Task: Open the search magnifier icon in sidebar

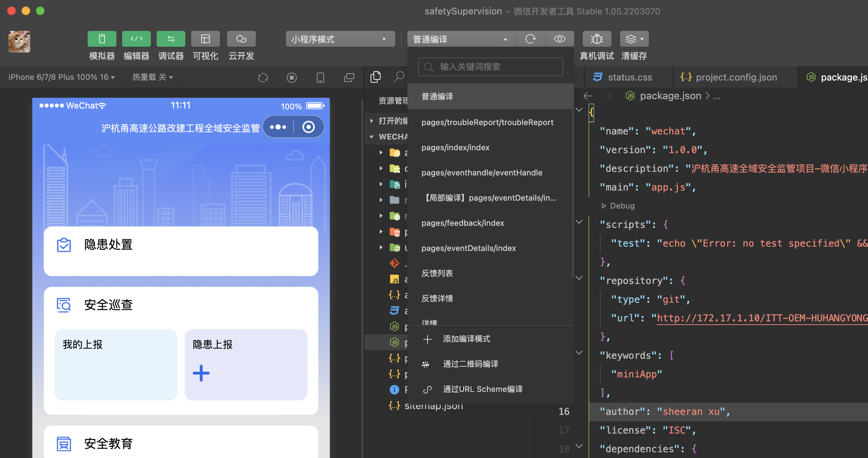Action: tap(399, 77)
